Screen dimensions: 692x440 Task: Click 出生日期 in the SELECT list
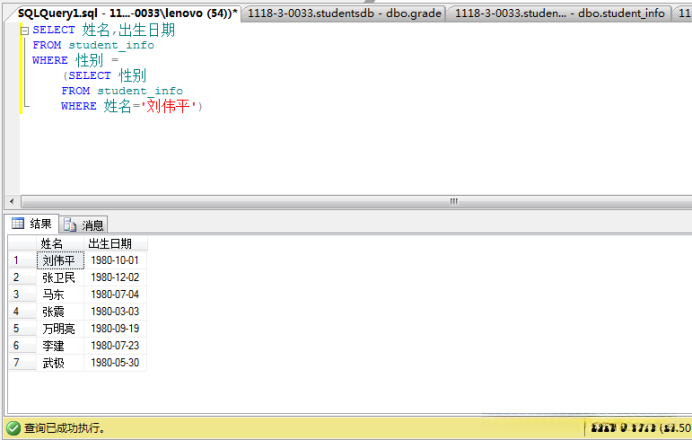pyautogui.click(x=147, y=30)
